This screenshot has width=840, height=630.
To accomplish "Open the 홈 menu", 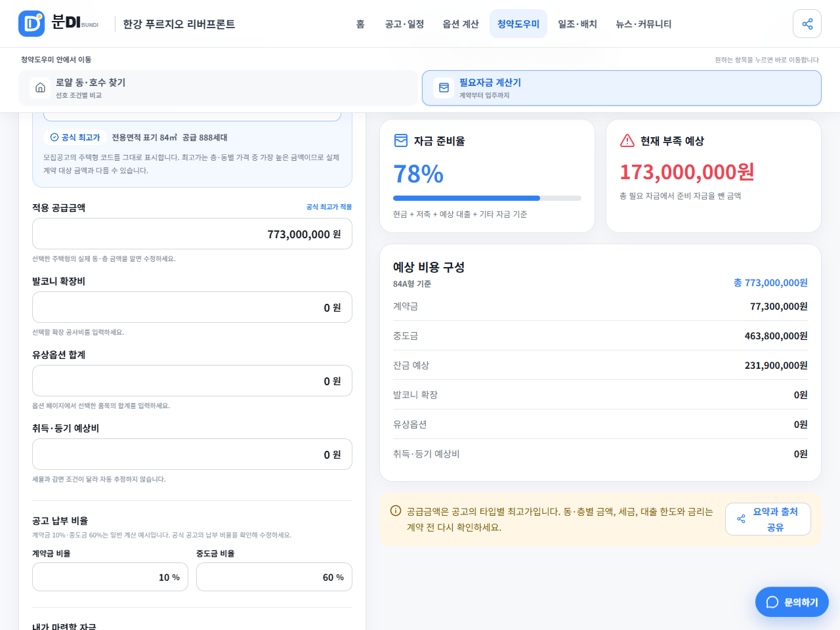I will [360, 24].
